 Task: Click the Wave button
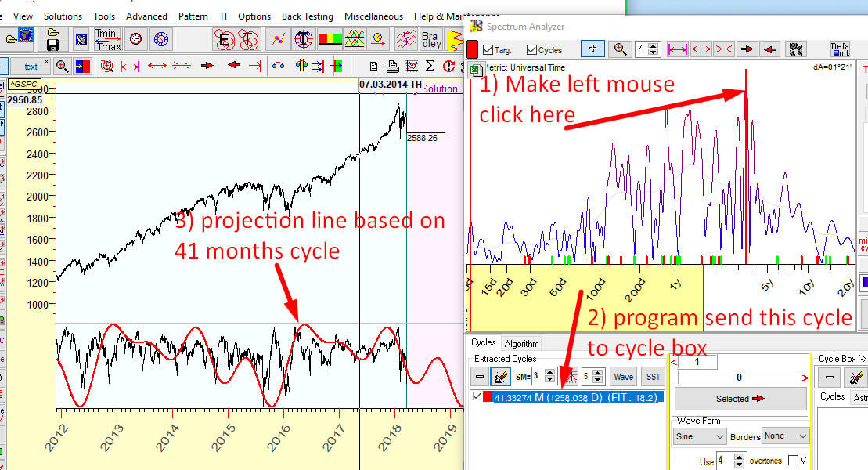tap(623, 377)
